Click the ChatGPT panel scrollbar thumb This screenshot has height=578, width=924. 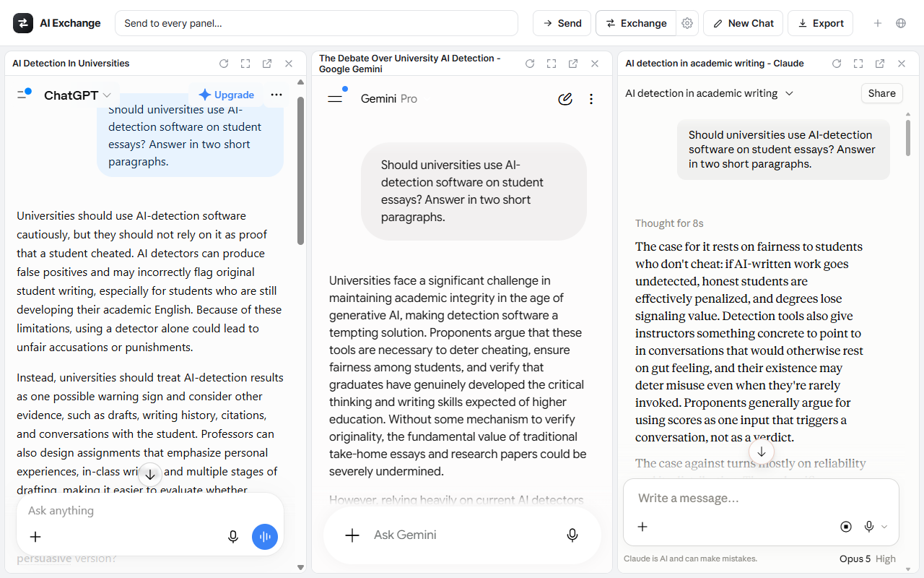coord(301,171)
